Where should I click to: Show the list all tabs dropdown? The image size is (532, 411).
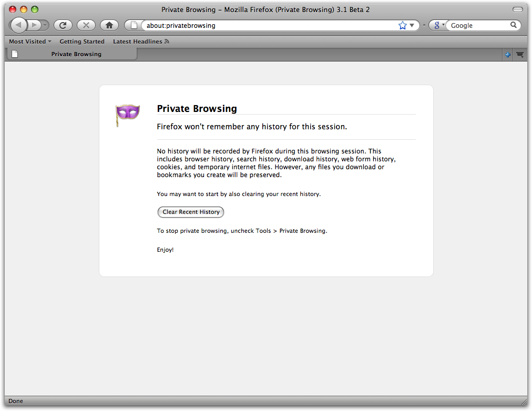click(520, 54)
